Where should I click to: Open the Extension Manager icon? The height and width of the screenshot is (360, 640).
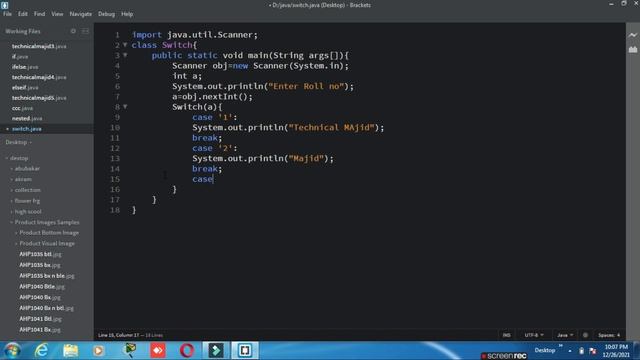pyautogui.click(x=633, y=49)
